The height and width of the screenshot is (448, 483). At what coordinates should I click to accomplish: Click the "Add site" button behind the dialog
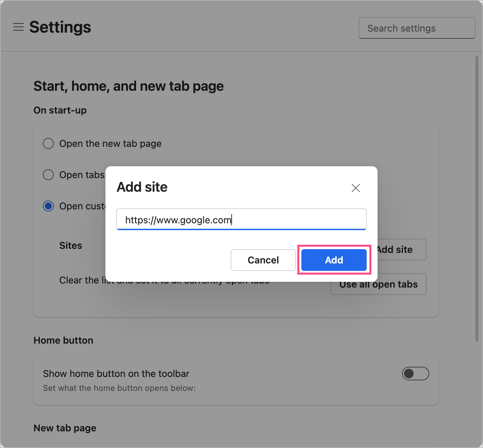[401, 250]
